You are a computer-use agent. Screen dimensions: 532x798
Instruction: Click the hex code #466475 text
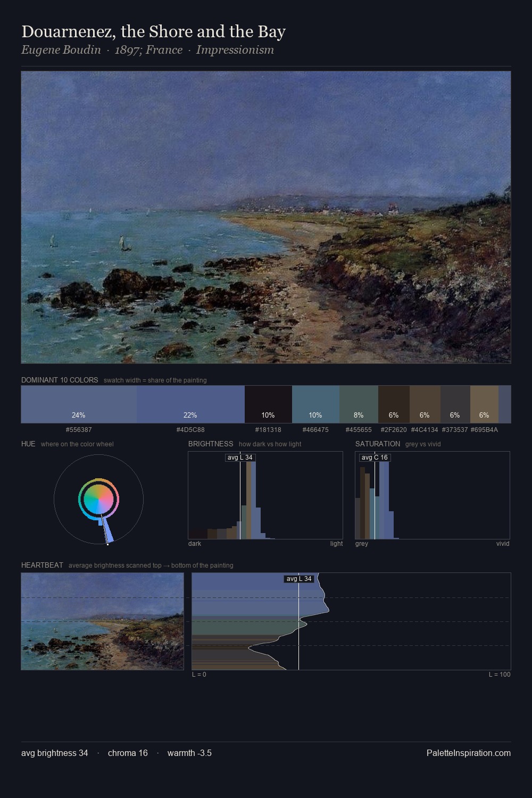pyautogui.click(x=315, y=429)
